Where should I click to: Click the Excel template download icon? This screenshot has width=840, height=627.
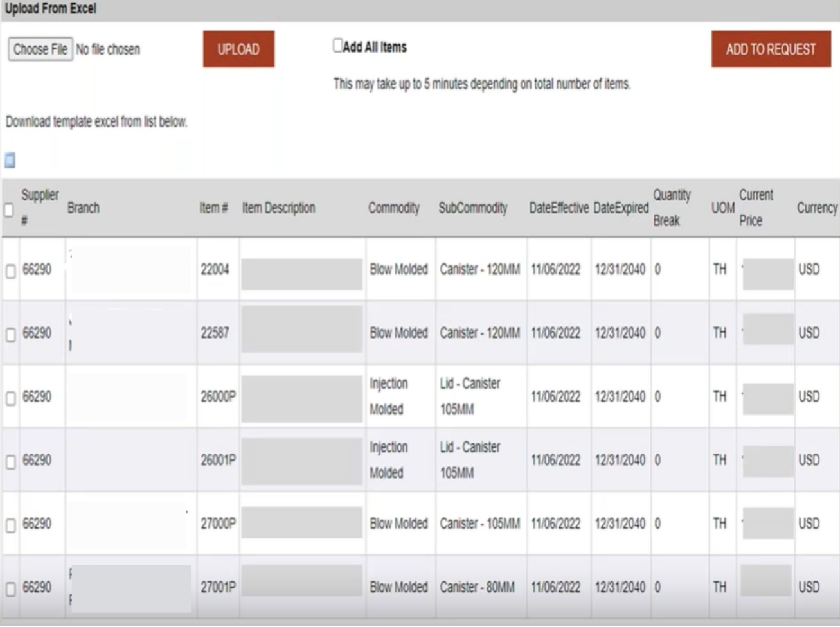click(10, 160)
